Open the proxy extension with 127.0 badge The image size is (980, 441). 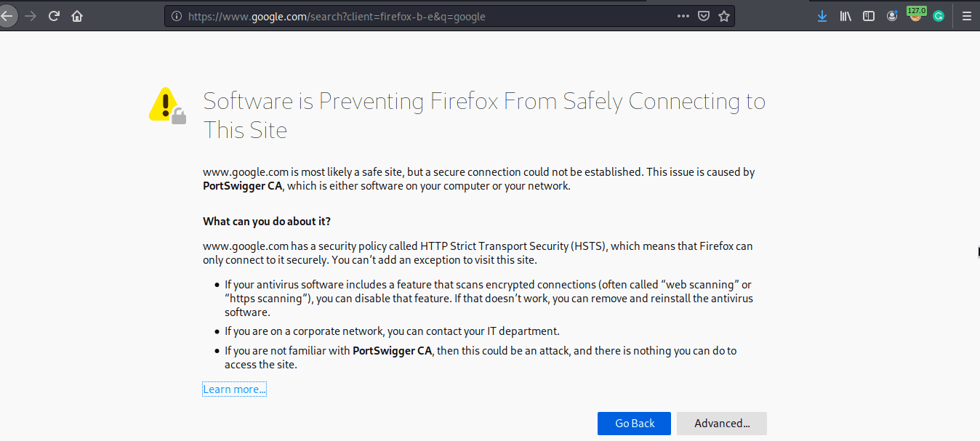[916, 15]
